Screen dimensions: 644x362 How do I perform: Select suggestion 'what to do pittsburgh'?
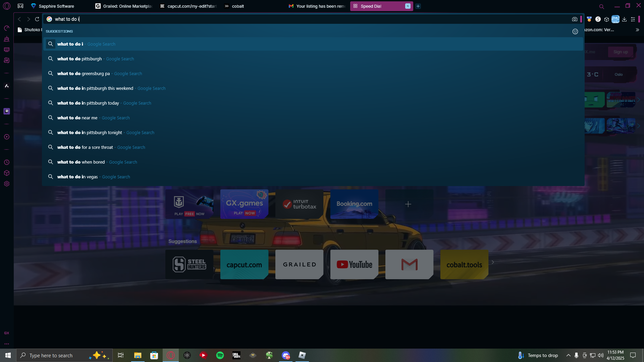tap(313, 59)
